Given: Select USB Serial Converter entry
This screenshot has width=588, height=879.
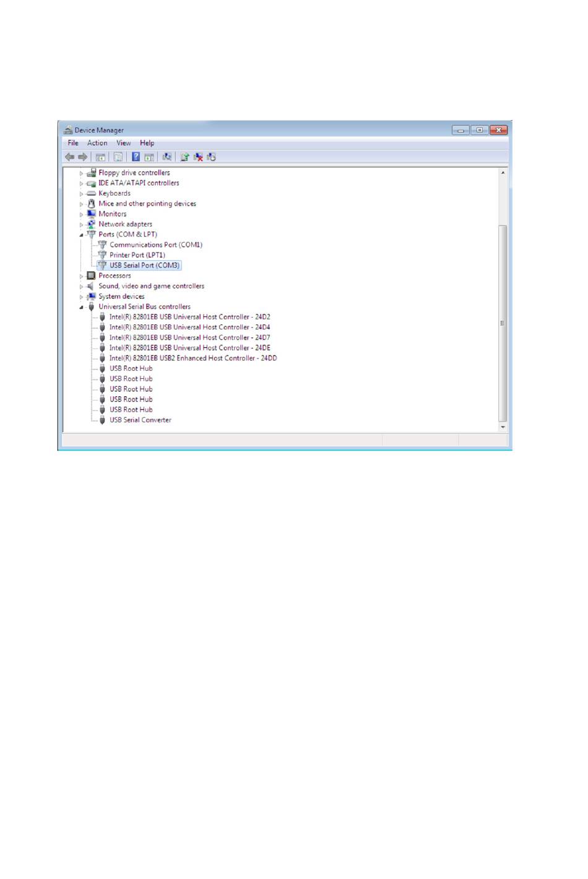Looking at the screenshot, I should (141, 420).
